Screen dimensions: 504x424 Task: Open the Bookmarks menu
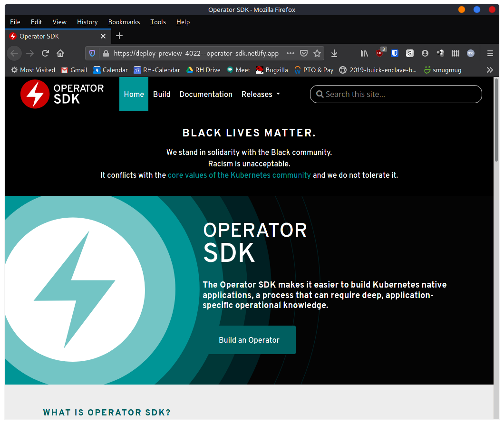coord(124,22)
